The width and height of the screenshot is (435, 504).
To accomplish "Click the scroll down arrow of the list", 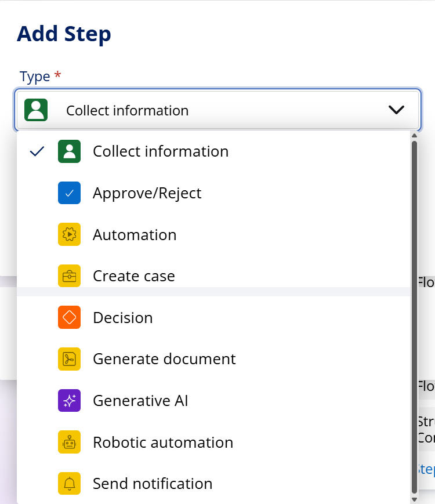I will tap(414, 499).
